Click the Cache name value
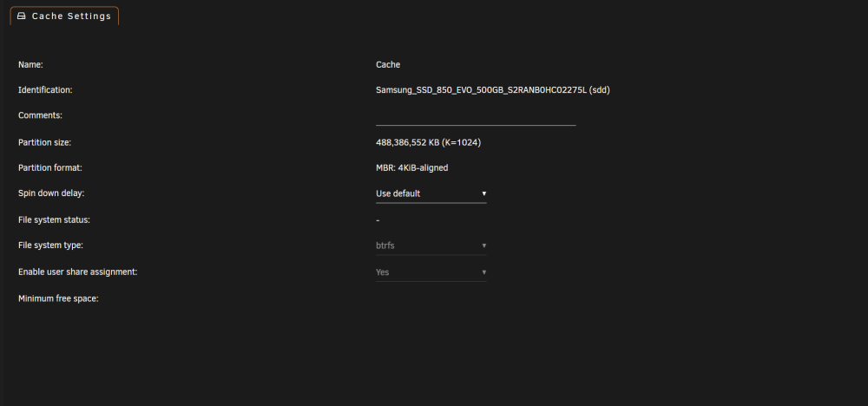868x406 pixels. click(x=388, y=65)
